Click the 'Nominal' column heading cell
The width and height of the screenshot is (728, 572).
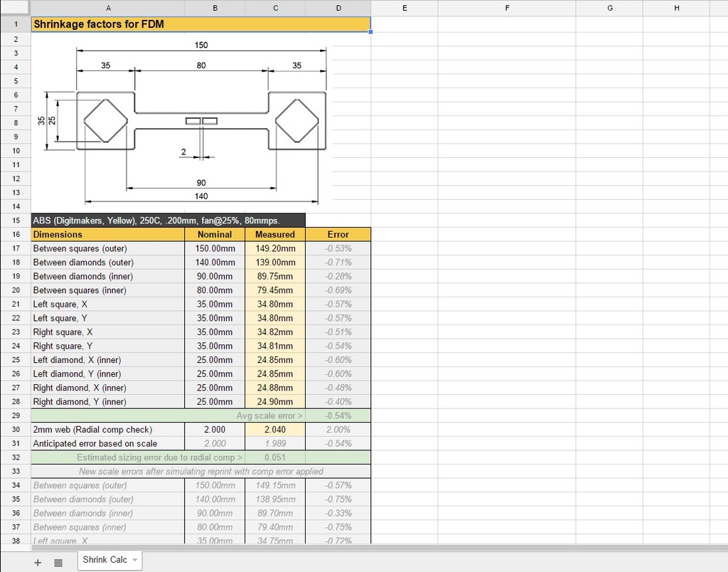point(215,234)
